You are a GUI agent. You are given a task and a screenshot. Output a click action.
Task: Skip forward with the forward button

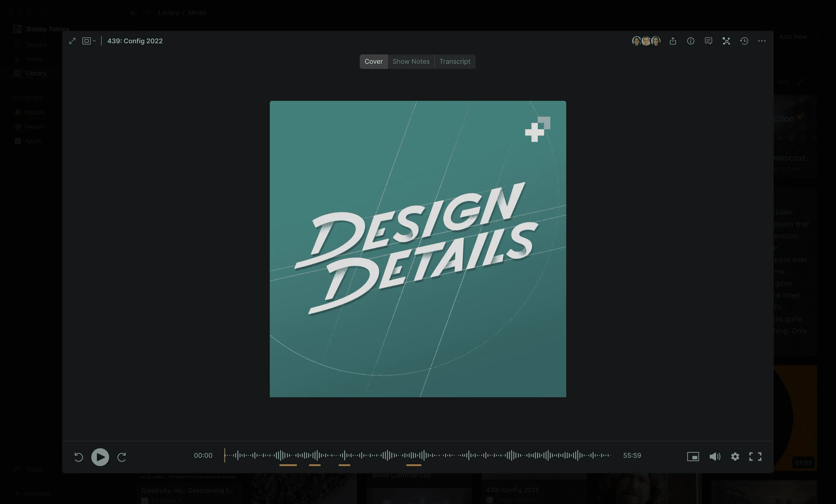tap(122, 457)
